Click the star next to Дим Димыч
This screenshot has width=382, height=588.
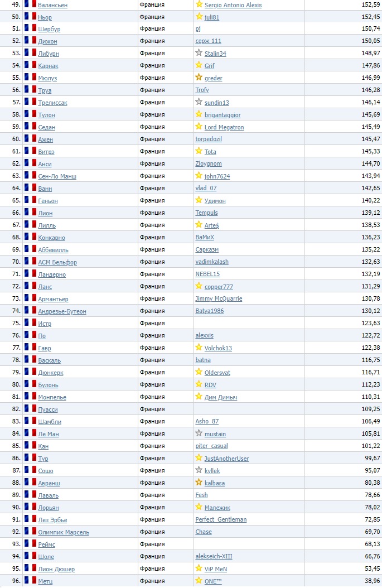199,397
